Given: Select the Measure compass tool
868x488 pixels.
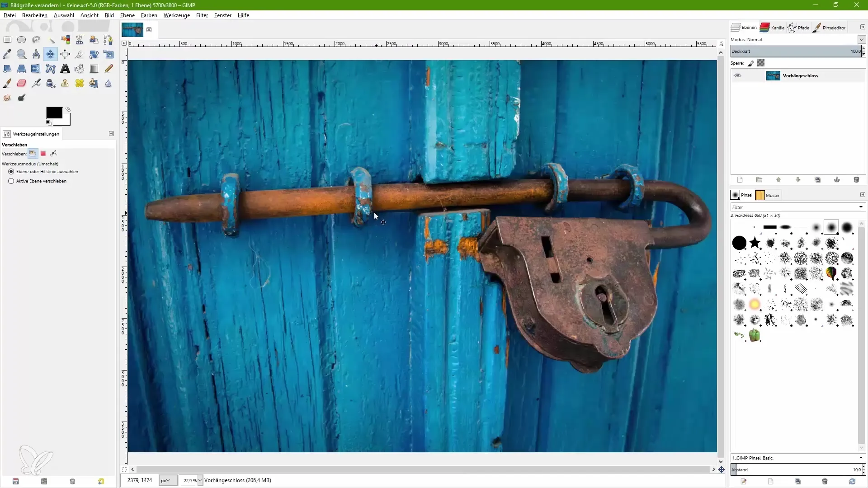Looking at the screenshot, I should (36, 54).
